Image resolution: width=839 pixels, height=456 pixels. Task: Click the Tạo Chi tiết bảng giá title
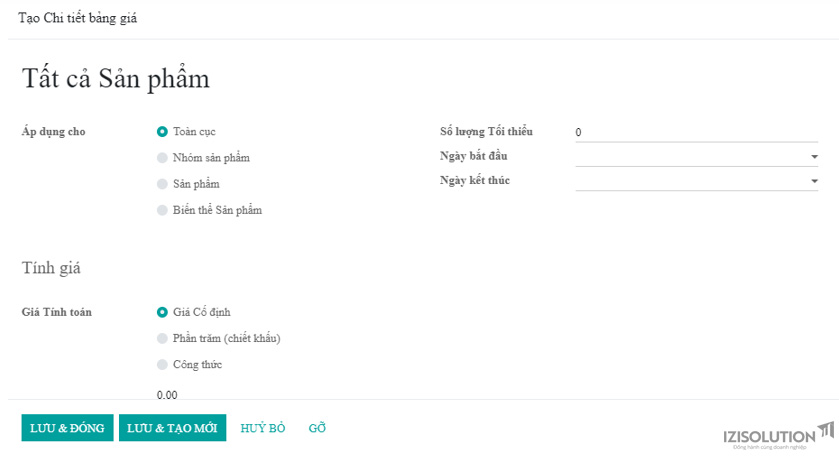tap(78, 18)
